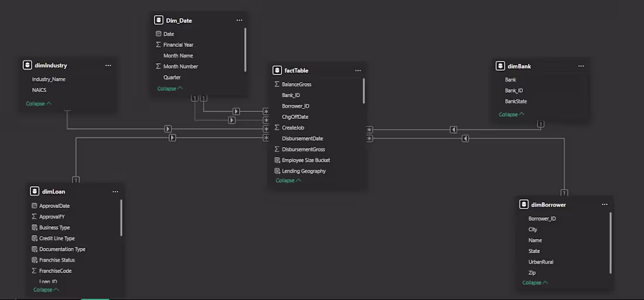Viewport: 644px width, 300px height.
Task: Click the sigma icon beside FranchiseCode
Action: pos(35,271)
